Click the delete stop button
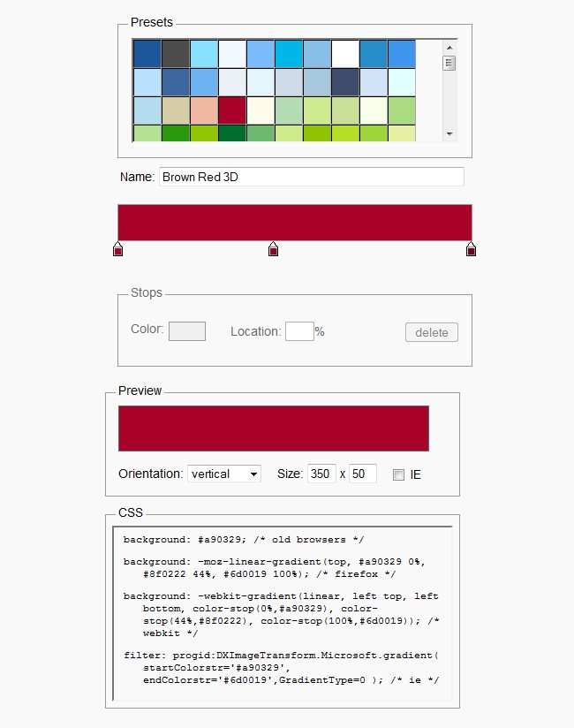Screen dimensions: 574x728 point(432,332)
